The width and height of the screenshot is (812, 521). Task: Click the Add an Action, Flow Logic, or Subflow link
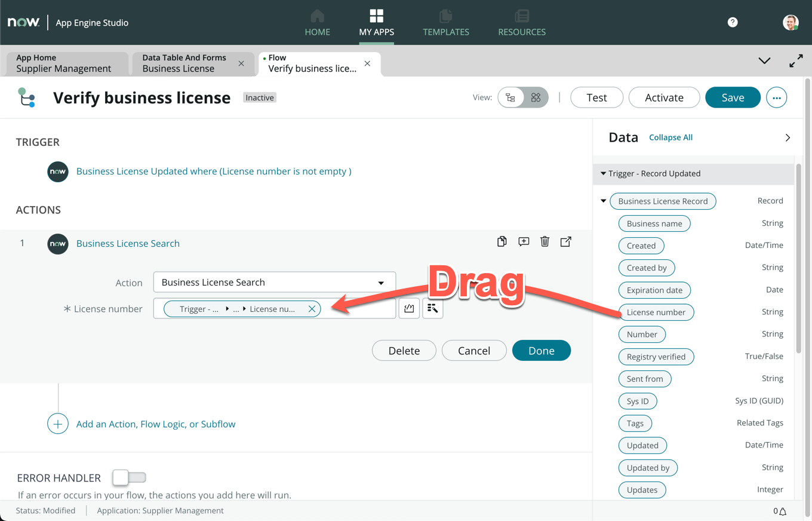[156, 424]
